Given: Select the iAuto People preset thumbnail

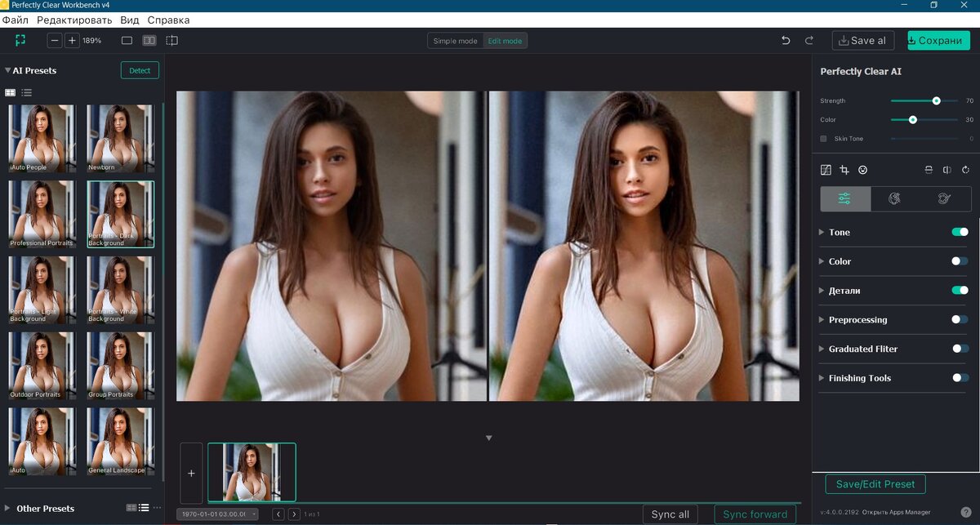Looking at the screenshot, I should [x=42, y=138].
